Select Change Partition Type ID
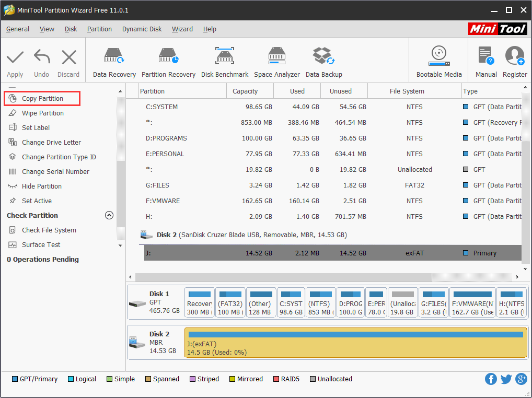 click(x=59, y=157)
